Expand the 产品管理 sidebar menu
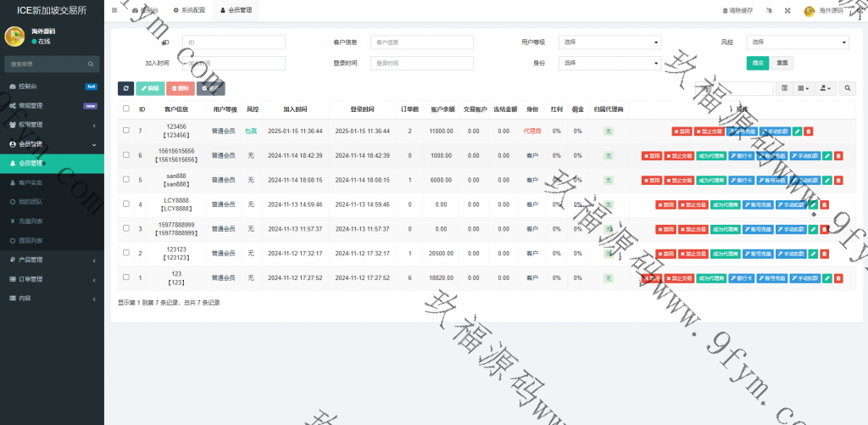868x425 pixels. tap(52, 260)
